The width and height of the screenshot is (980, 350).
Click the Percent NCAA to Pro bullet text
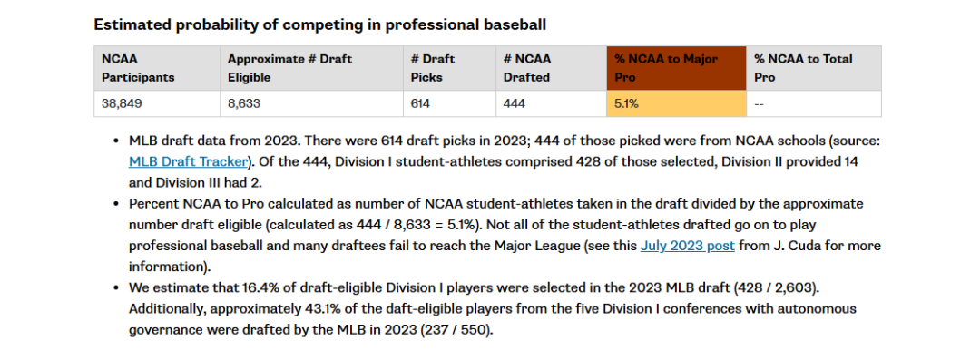pyautogui.click(x=505, y=235)
